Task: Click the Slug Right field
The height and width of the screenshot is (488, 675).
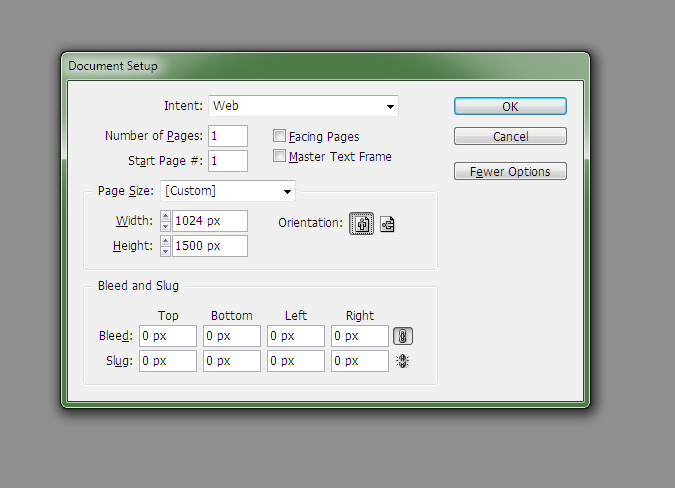Action: pyautogui.click(x=360, y=361)
